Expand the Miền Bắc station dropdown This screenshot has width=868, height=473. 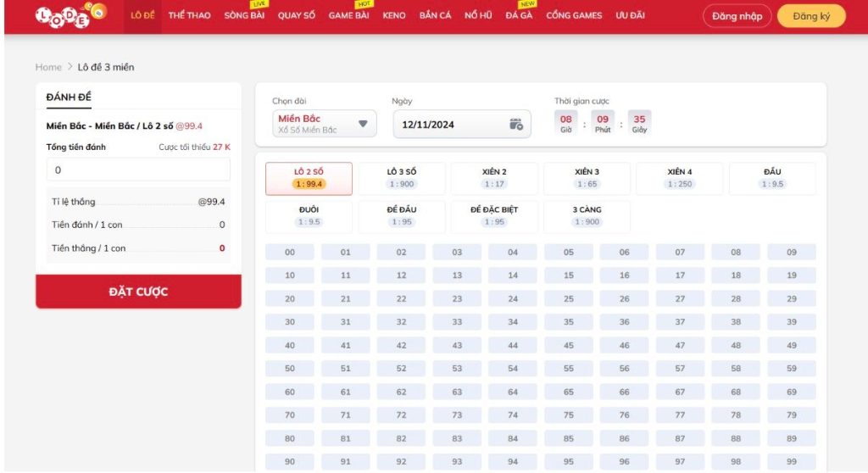[x=325, y=124]
